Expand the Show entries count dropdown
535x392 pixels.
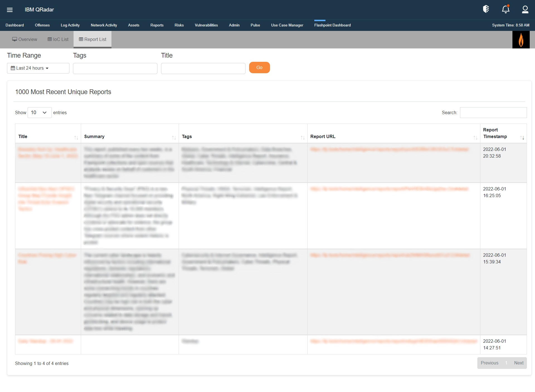[40, 112]
